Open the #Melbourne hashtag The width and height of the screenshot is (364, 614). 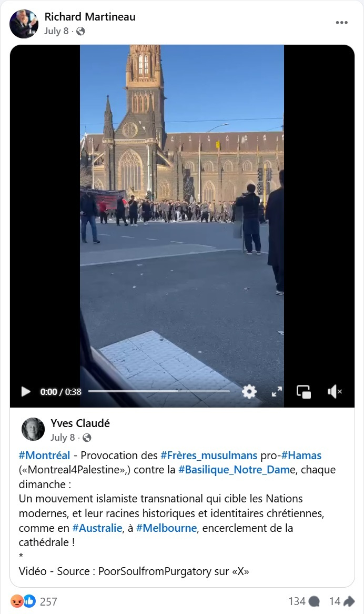tap(167, 528)
